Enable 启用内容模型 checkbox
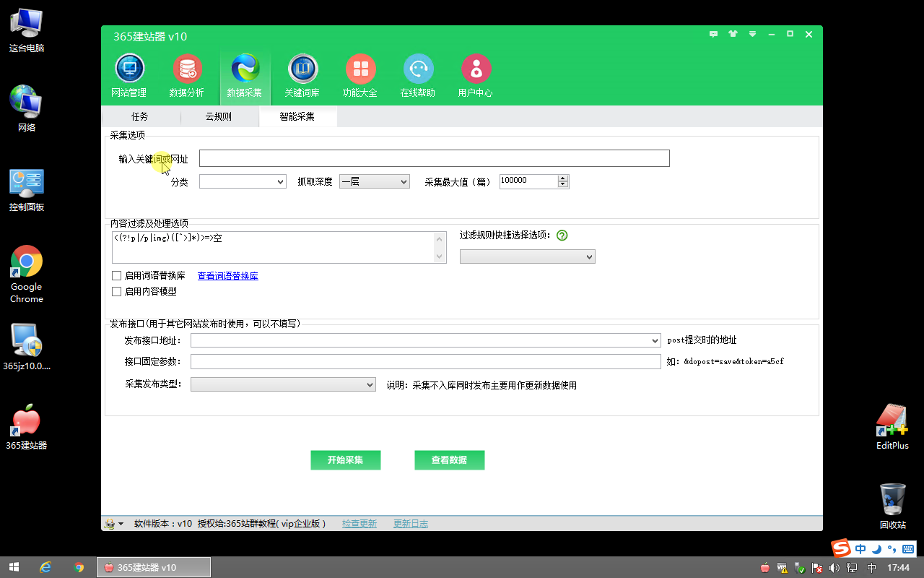 [x=116, y=291]
